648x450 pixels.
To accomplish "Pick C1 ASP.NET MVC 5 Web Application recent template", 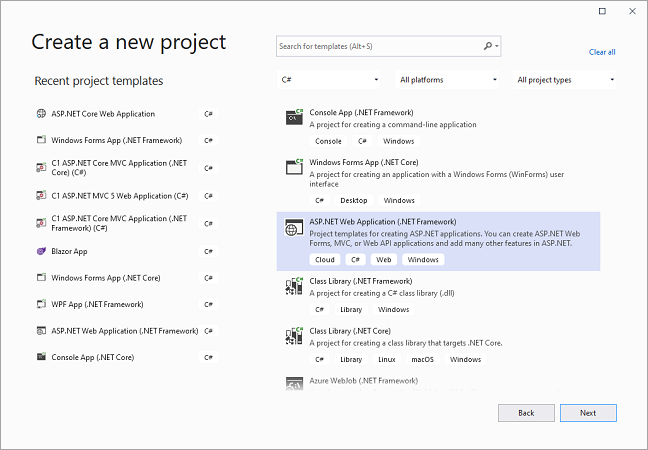I will click(118, 196).
